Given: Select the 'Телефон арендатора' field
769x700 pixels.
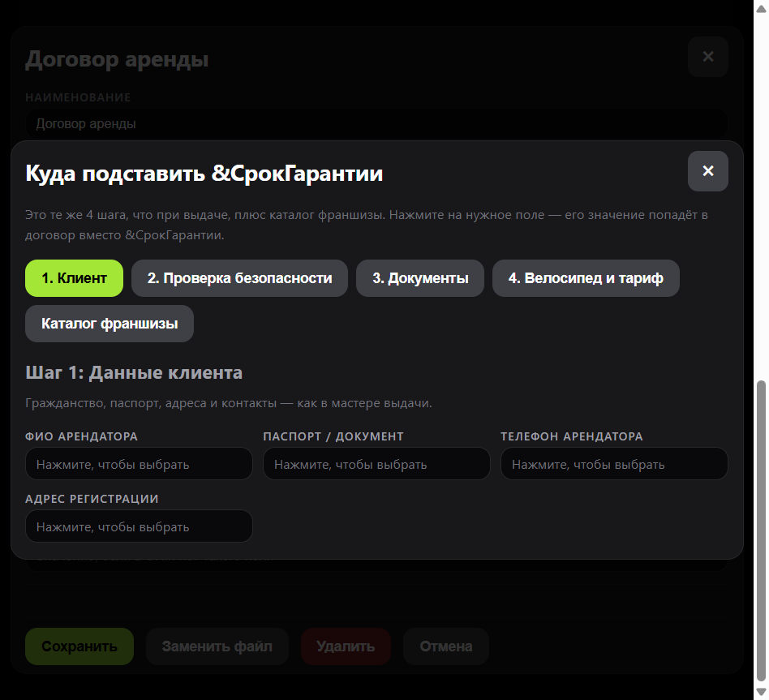Looking at the screenshot, I should [x=614, y=464].
